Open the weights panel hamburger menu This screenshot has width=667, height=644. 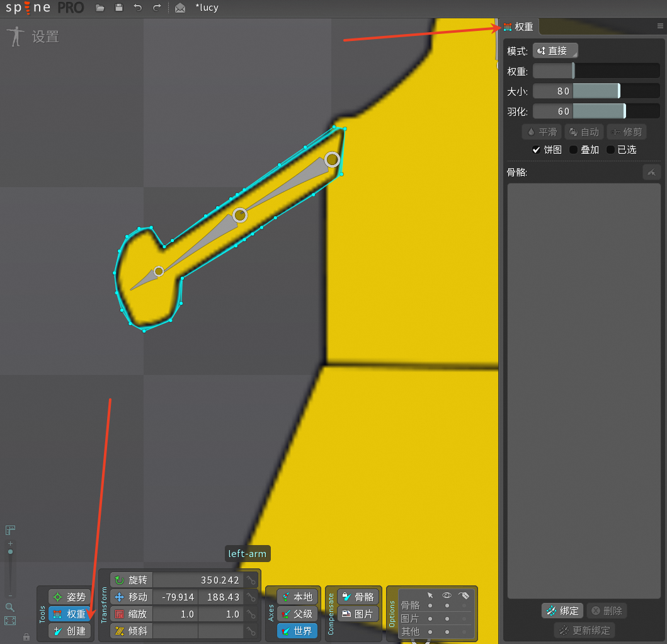click(x=660, y=26)
